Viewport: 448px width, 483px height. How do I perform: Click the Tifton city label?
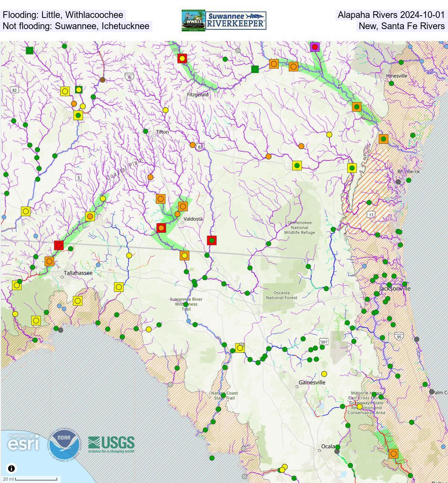point(162,132)
